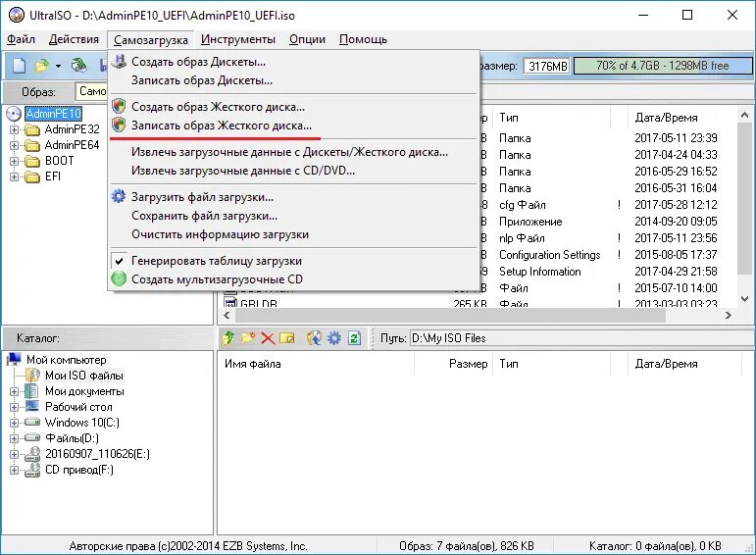The width and height of the screenshot is (756, 555).
Task: Expand the AdminPE32 folder node
Action: click(14, 129)
